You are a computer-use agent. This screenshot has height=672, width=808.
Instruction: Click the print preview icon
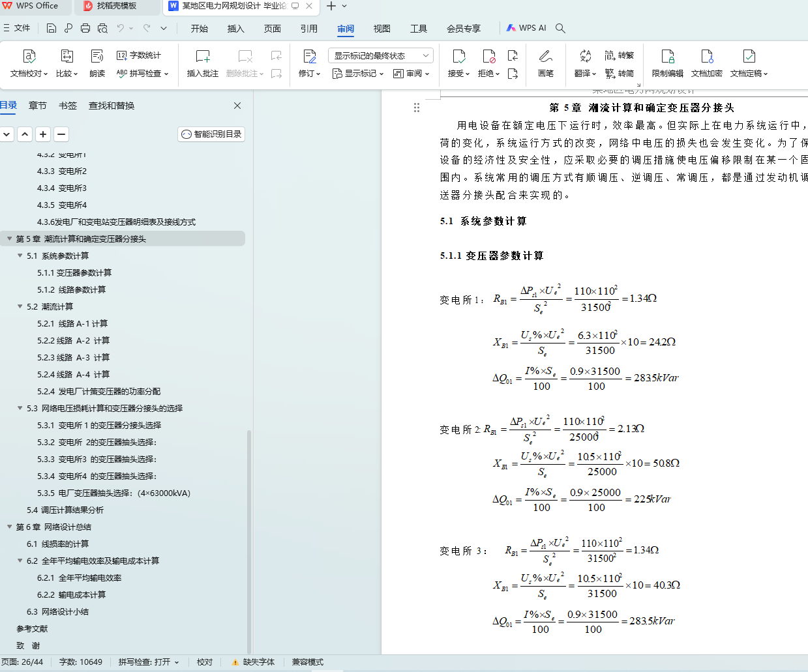102,28
